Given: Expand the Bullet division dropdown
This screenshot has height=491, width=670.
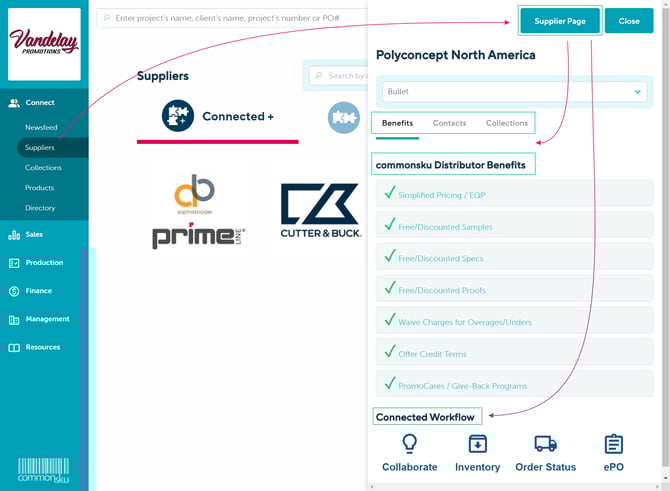Looking at the screenshot, I should 638,92.
